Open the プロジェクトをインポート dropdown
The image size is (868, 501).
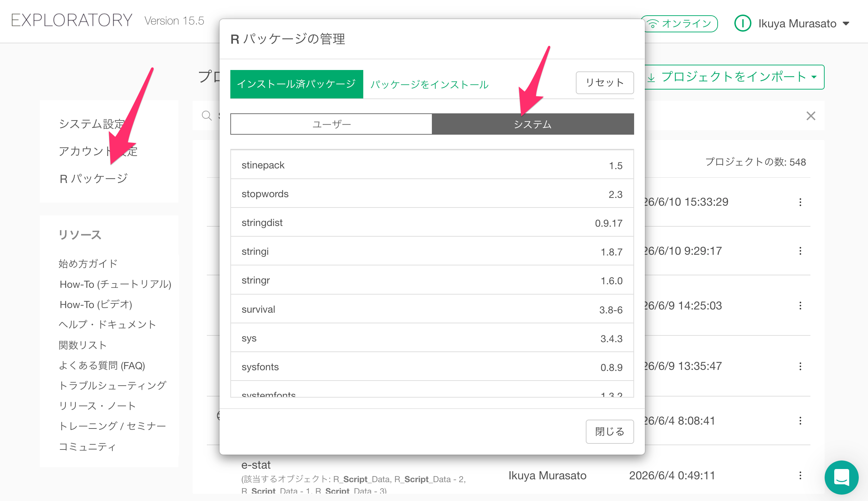(734, 77)
